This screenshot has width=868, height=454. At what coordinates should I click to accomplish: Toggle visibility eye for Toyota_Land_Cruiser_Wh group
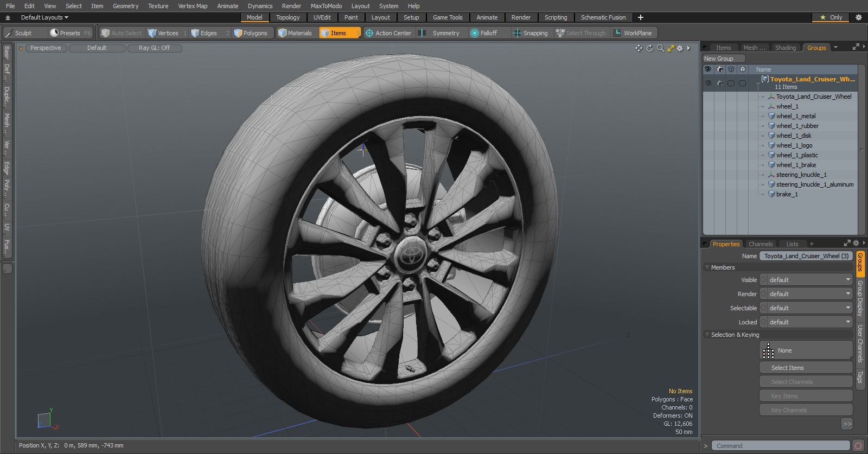(x=708, y=83)
